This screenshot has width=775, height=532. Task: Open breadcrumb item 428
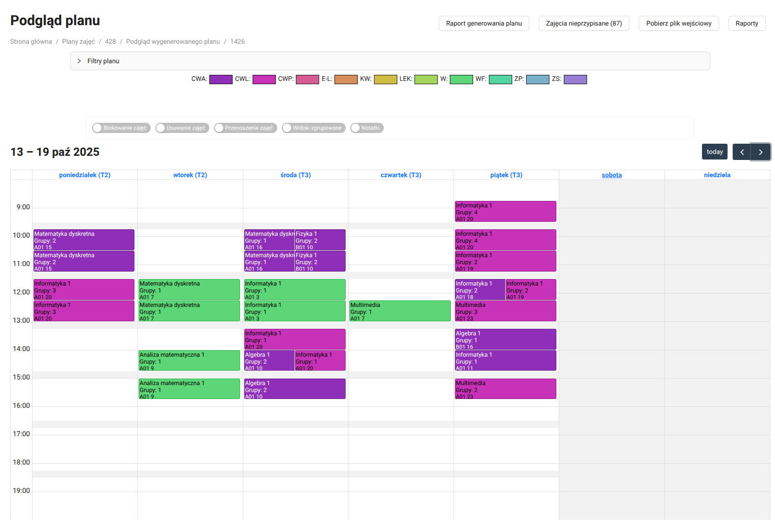110,41
